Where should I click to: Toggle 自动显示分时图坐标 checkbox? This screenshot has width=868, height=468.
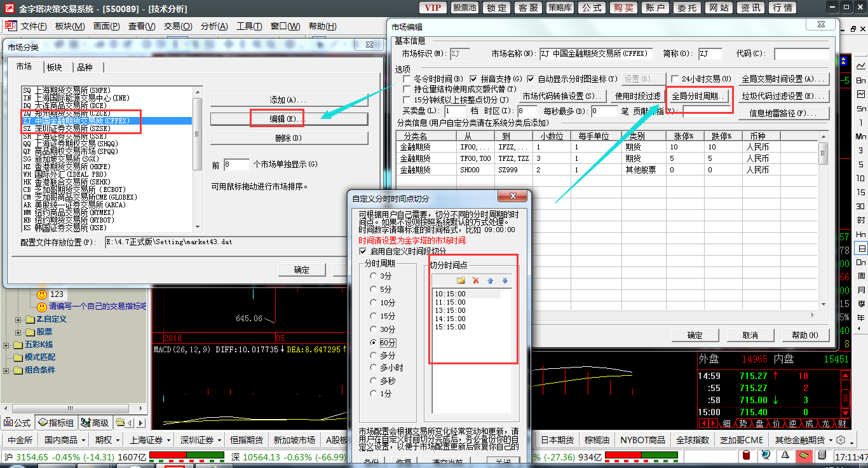[x=531, y=79]
